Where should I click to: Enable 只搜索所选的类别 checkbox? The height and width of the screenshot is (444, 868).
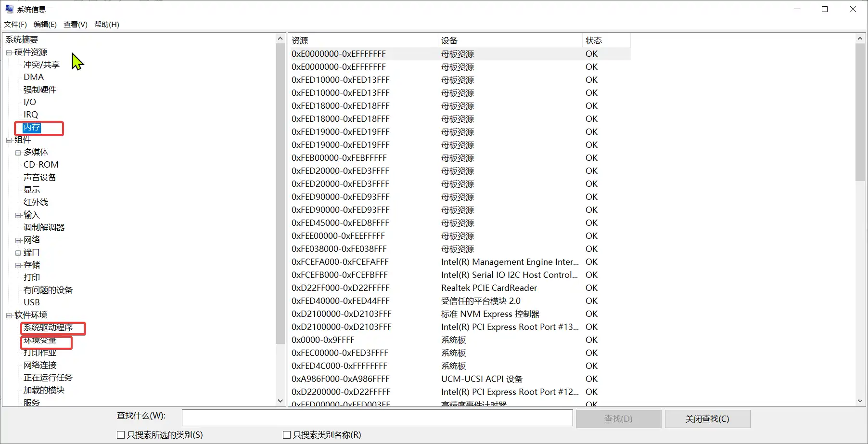121,435
